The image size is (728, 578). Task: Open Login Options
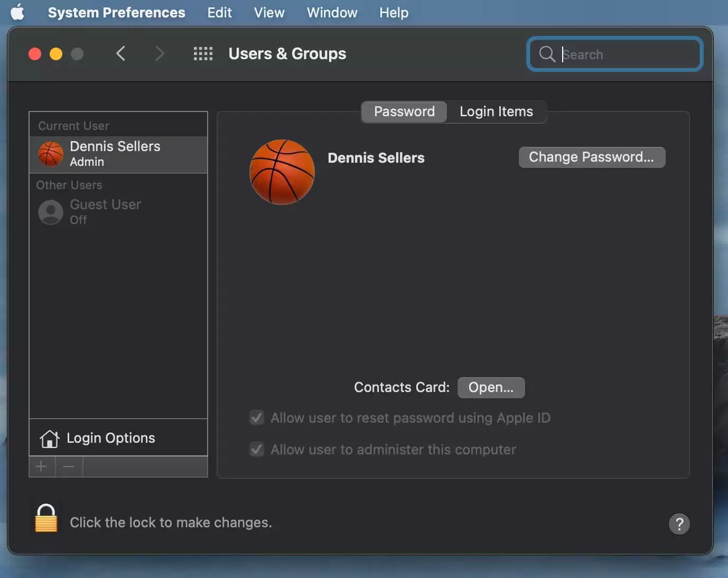[118, 438]
